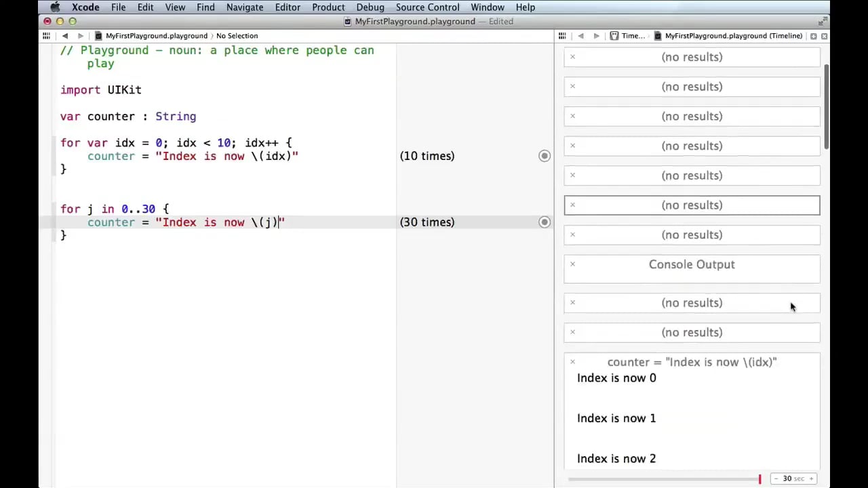The height and width of the screenshot is (488, 868).
Task: Go back in the editor jump bar
Action: coord(65,36)
